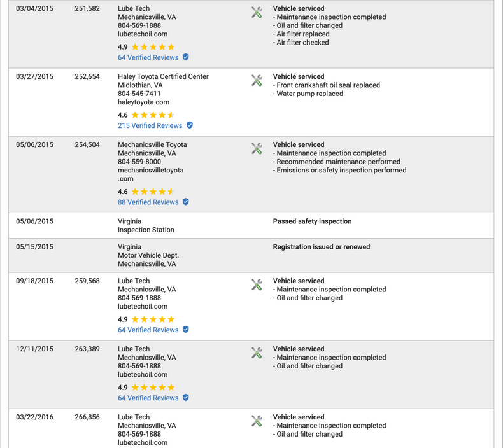Open the 88 Verified Reviews link
This screenshot has height=448, width=503.
coord(148,202)
